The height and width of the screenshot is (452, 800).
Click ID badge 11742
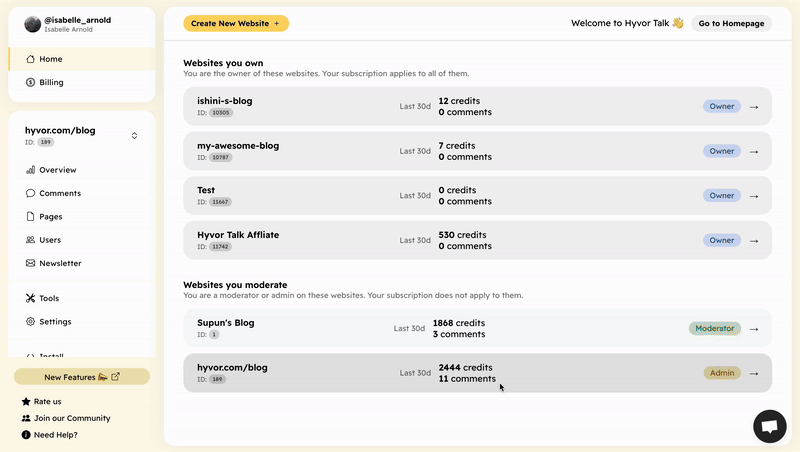(220, 247)
